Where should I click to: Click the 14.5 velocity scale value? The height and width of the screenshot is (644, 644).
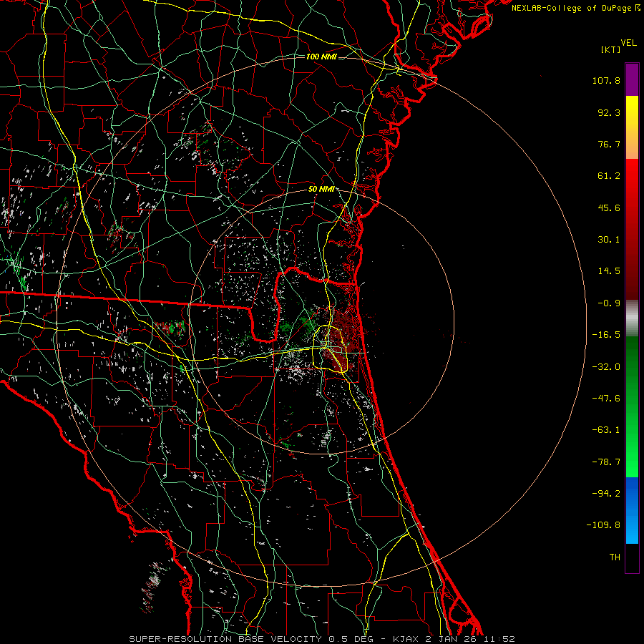click(x=609, y=271)
